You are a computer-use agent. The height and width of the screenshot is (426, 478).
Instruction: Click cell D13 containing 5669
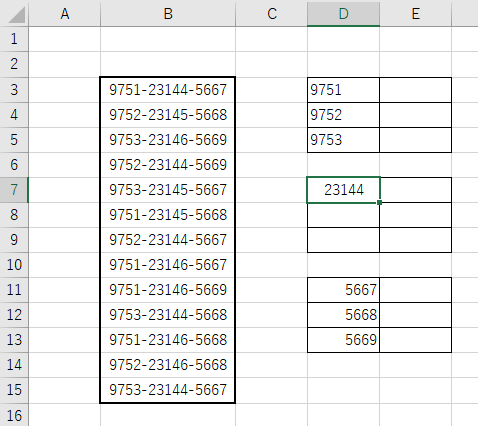(x=343, y=340)
